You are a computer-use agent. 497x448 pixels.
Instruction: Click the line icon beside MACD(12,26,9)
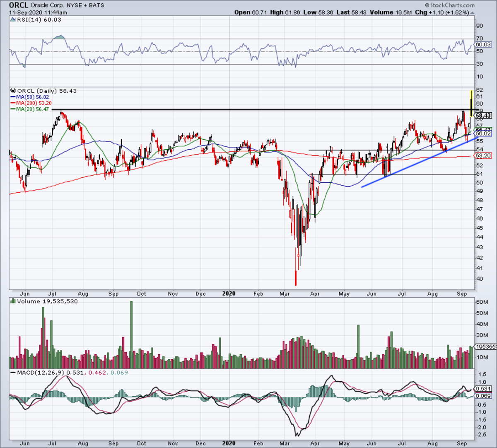pos(13,373)
